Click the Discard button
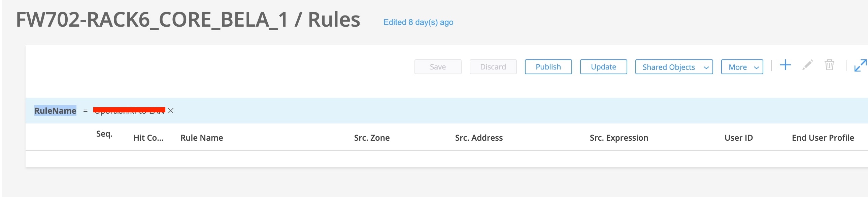Viewport: 868px width, 197px height. tap(493, 67)
